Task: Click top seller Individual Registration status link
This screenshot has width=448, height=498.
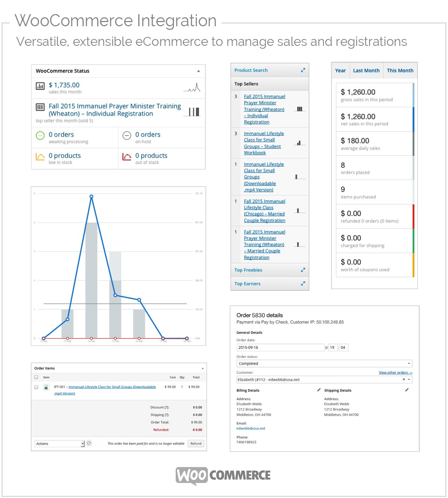Action: coord(115,110)
